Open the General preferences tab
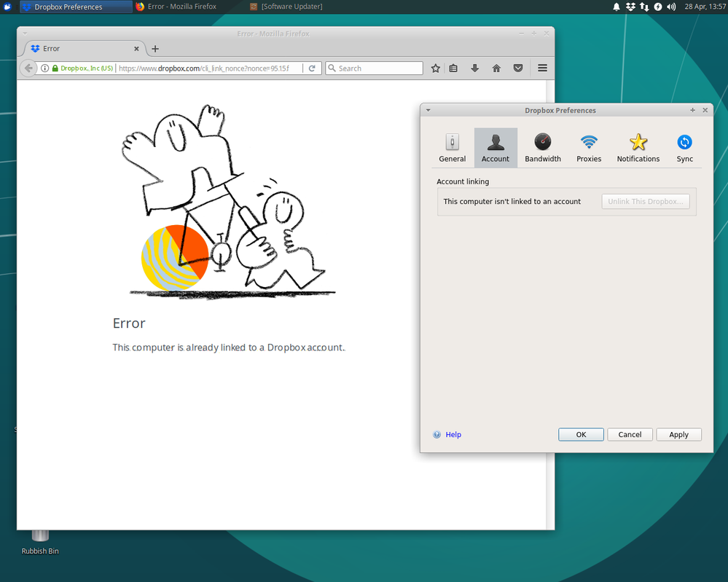This screenshot has width=728, height=582. 452,148
